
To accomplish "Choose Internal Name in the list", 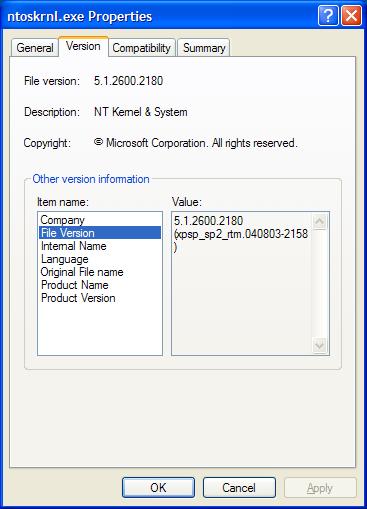I will [x=100, y=246].
